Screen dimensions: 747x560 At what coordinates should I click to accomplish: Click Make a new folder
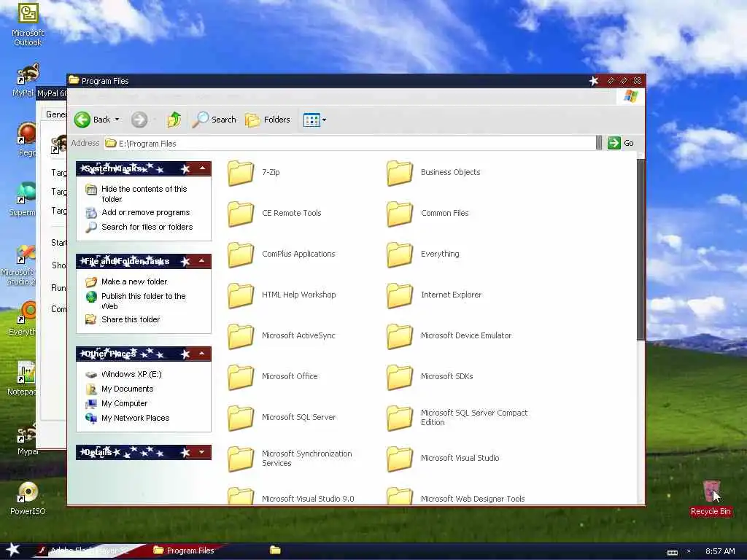tap(134, 281)
